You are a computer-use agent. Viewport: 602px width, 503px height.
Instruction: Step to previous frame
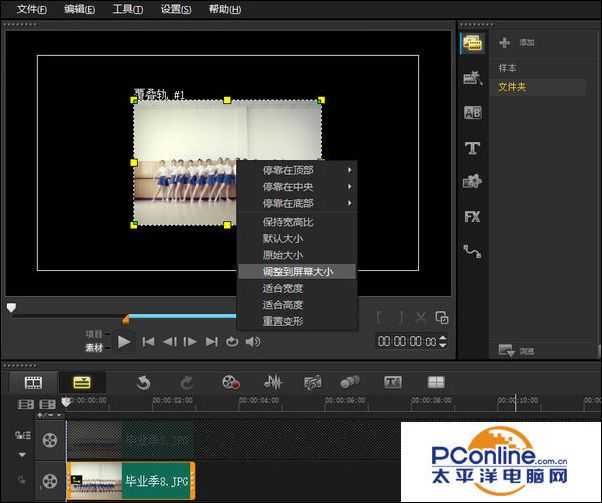tap(170, 341)
